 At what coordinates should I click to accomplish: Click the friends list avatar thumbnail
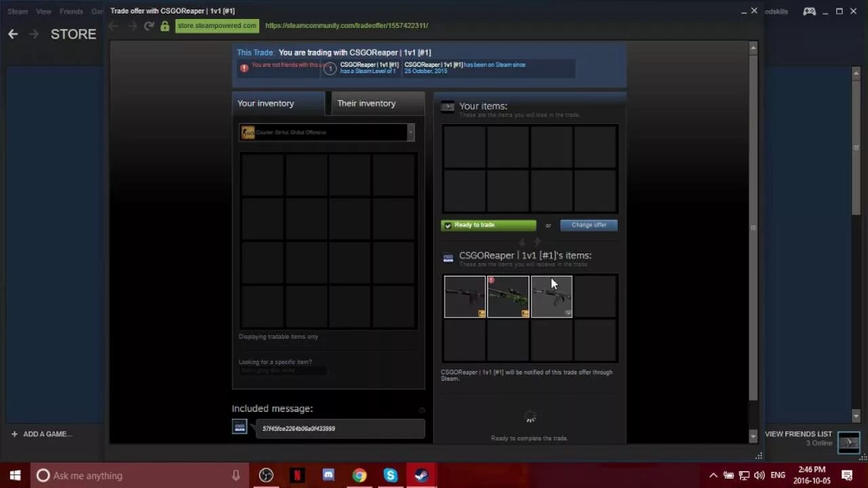(848, 443)
